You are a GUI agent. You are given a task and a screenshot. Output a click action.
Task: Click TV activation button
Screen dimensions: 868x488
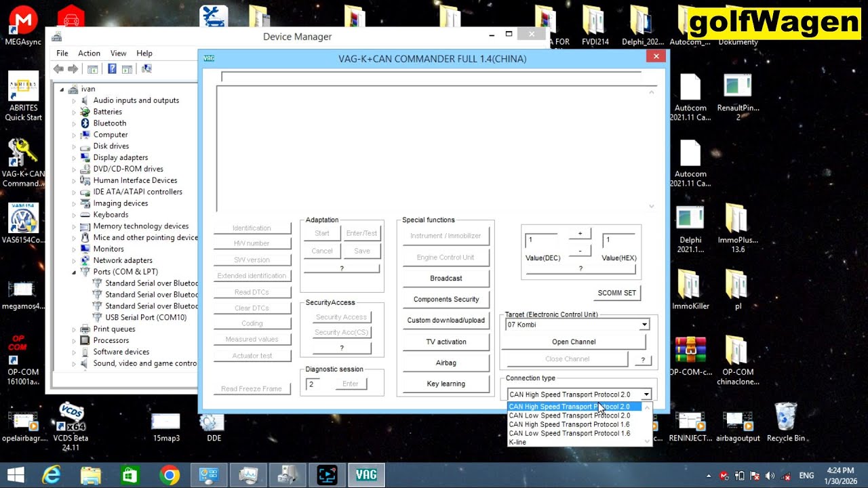click(446, 342)
